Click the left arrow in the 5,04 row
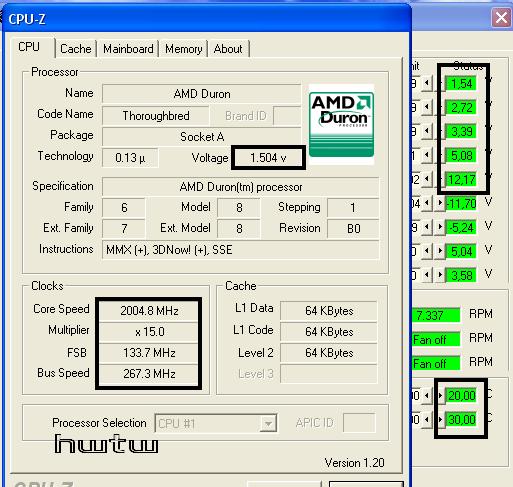This screenshot has height=487, width=513. click(x=427, y=251)
